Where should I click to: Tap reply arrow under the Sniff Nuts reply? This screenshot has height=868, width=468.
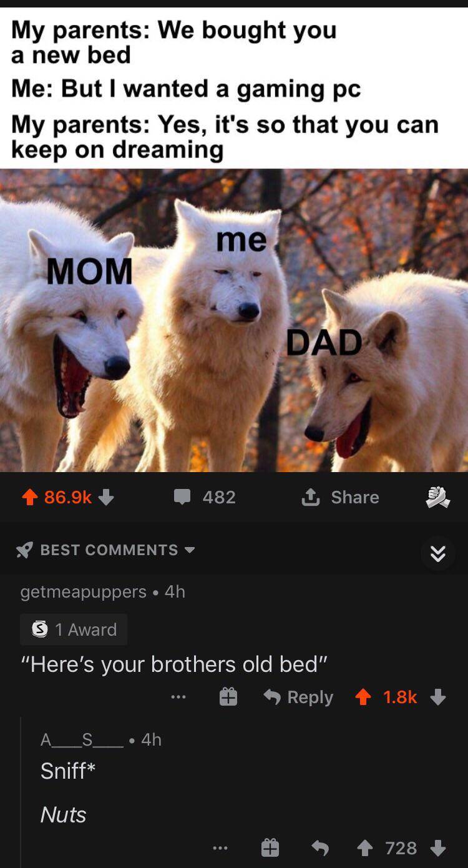[319, 848]
